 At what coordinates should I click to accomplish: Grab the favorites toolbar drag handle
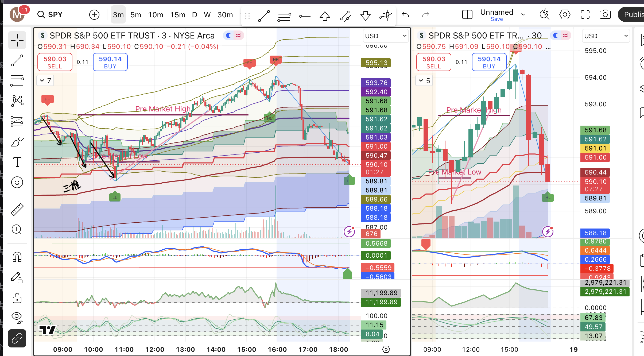pos(247,16)
